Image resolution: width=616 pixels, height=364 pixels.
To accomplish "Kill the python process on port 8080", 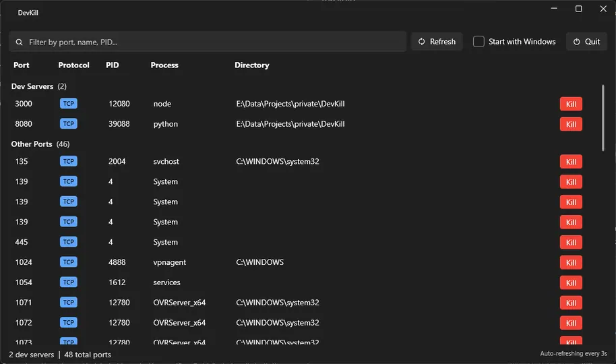I will pyautogui.click(x=571, y=125).
